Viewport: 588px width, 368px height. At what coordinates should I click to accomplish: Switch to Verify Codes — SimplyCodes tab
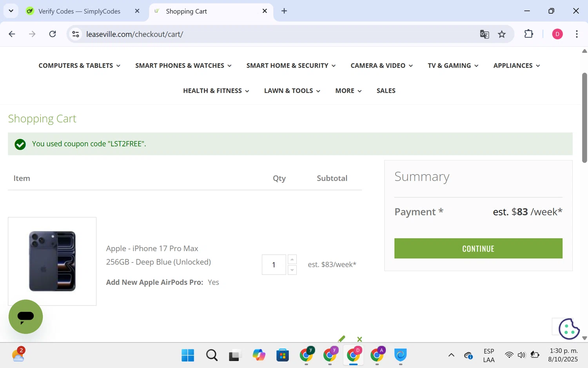click(x=80, y=11)
